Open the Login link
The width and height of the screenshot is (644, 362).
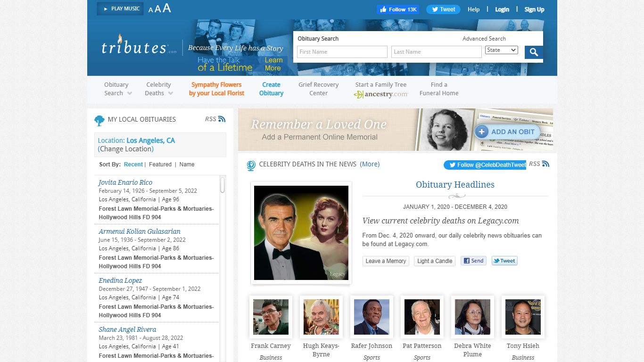502,9
